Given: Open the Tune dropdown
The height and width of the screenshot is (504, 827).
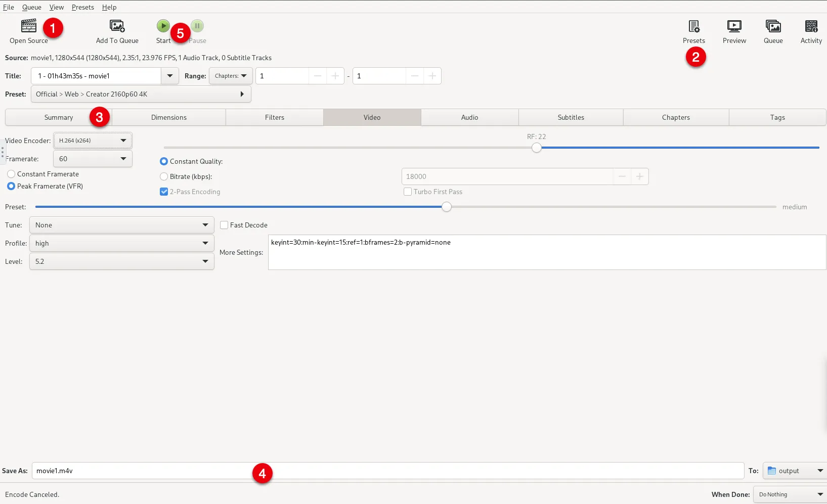Looking at the screenshot, I should (121, 225).
